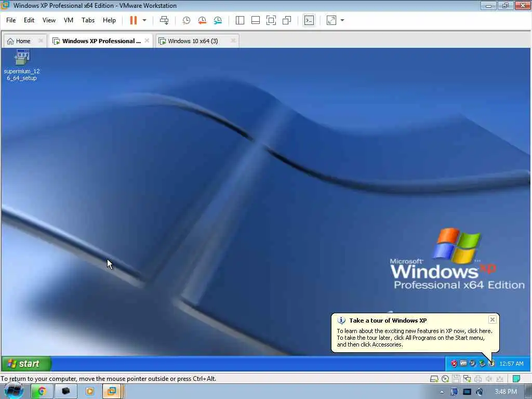
Task: Click the third XP tray icon beside vm
Action: pos(473,363)
